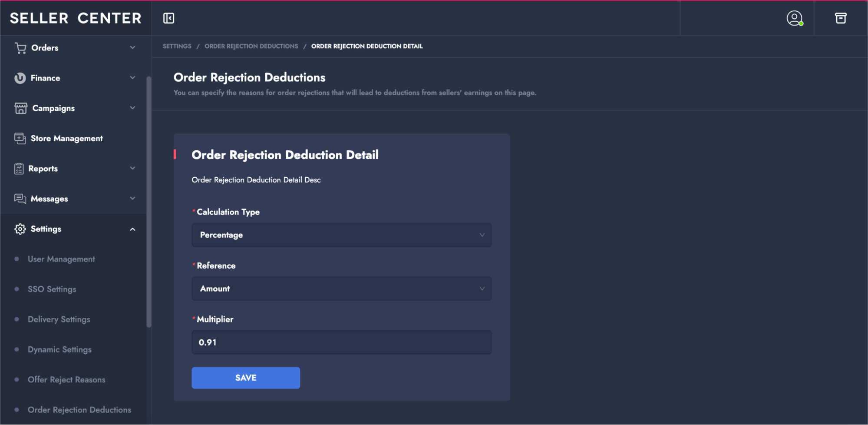Viewport: 868px width, 425px height.
Task: Click the Store Management icon
Action: point(20,138)
